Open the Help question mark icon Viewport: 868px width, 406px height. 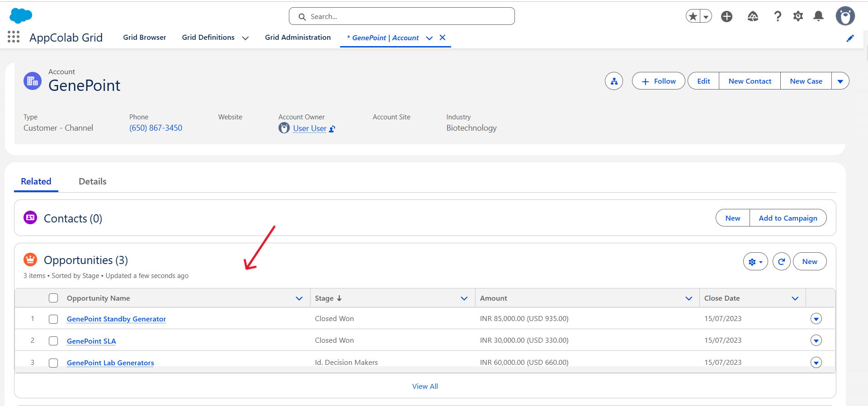(778, 16)
